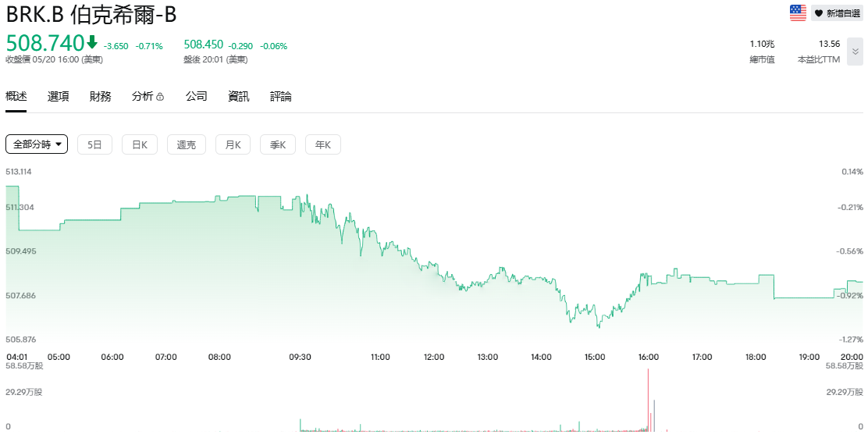
Task: Click the green down arrow beside 508.740
Action: coord(92,42)
